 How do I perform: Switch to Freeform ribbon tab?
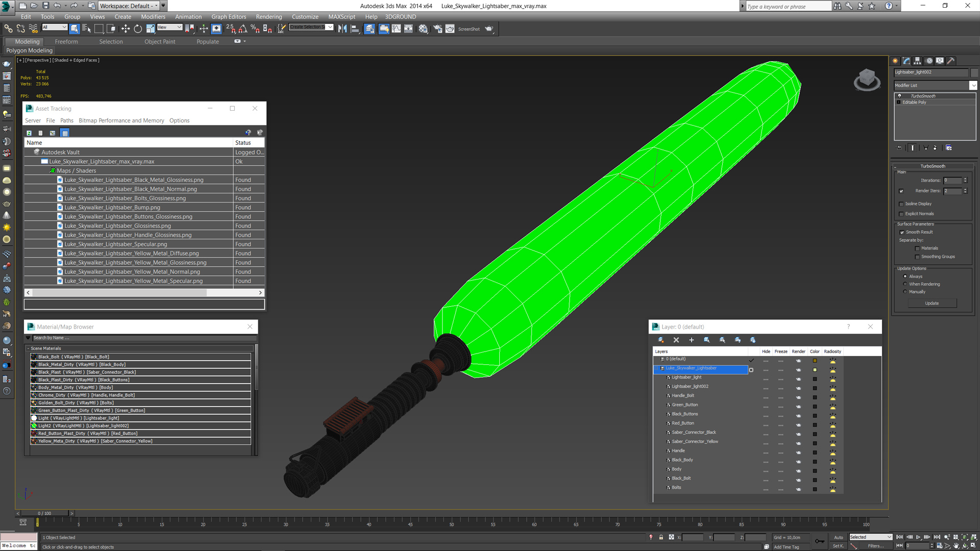coord(66,42)
